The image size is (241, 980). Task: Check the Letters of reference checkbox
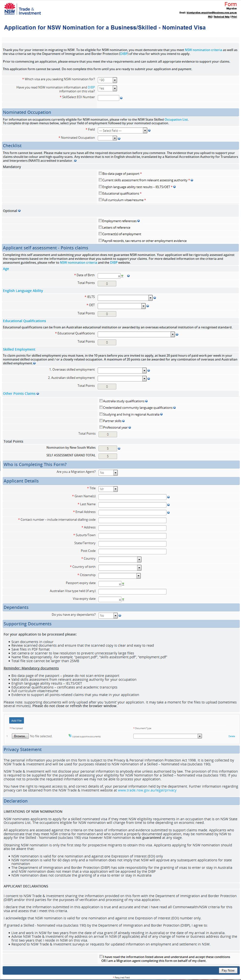(100, 227)
